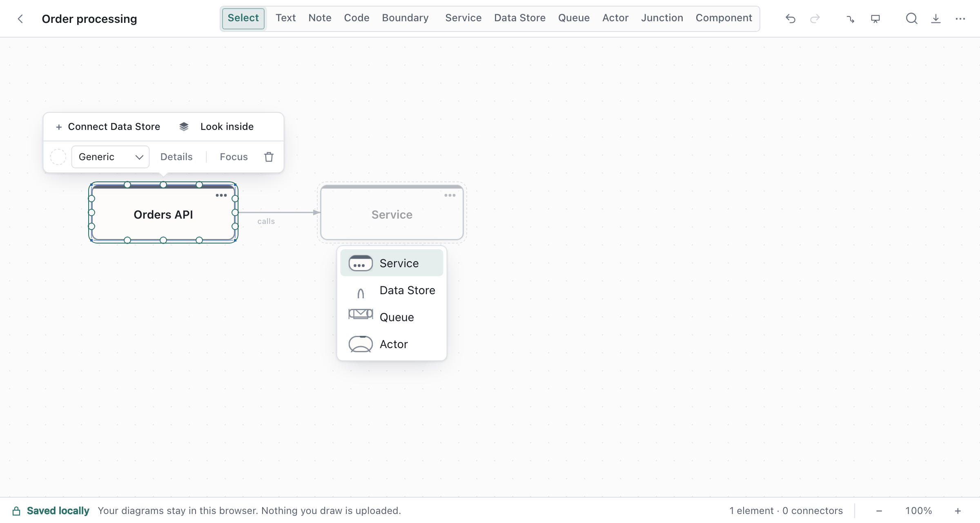Screen dimensions: 980x523
Task: Open the Generic type dropdown
Action: click(110, 157)
